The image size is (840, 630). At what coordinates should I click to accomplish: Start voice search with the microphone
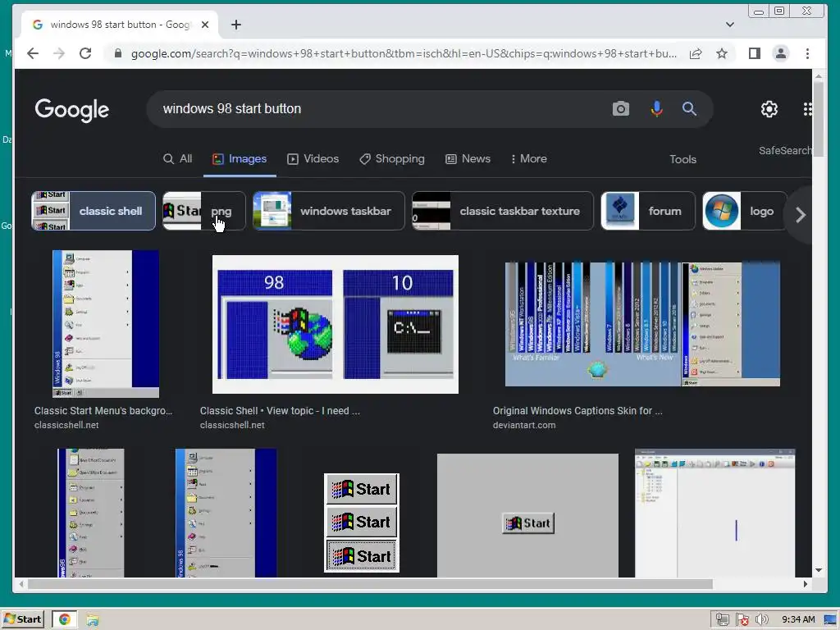(x=656, y=109)
